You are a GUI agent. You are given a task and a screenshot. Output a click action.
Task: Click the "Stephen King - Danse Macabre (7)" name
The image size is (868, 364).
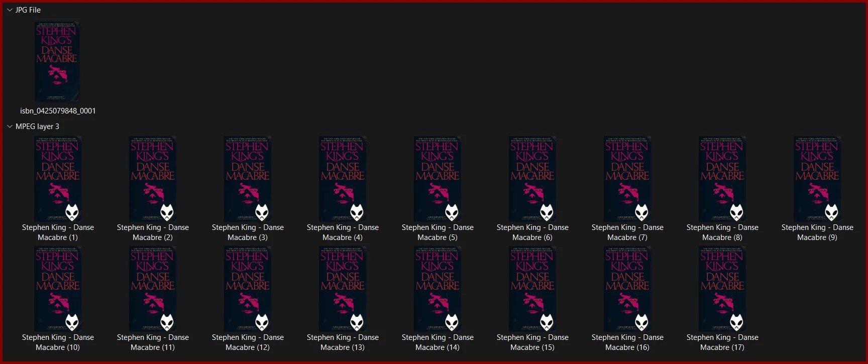627,232
